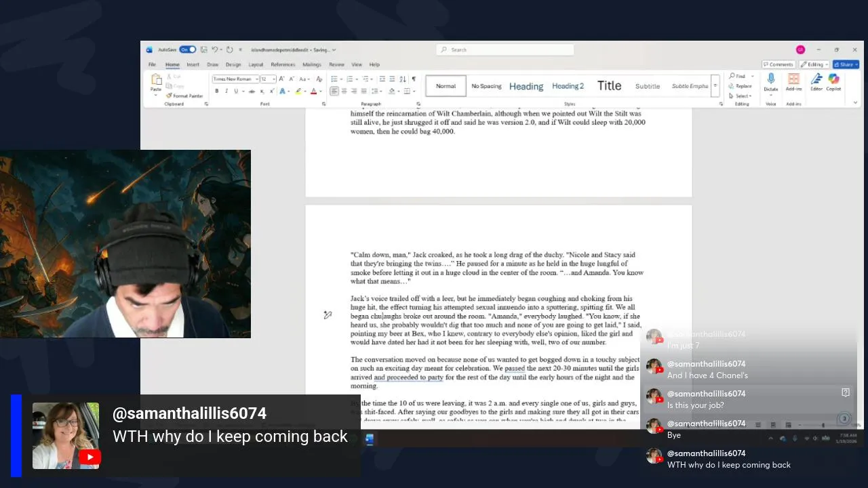Open the Select dropdown in Editing
Viewport: 868px width, 488px height.
740,96
